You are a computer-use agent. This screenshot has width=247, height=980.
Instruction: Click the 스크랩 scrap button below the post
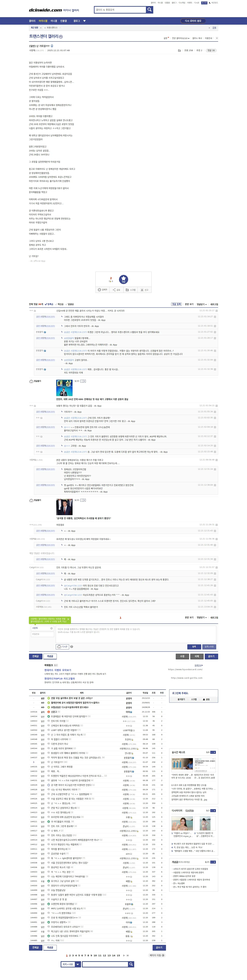[130, 290]
